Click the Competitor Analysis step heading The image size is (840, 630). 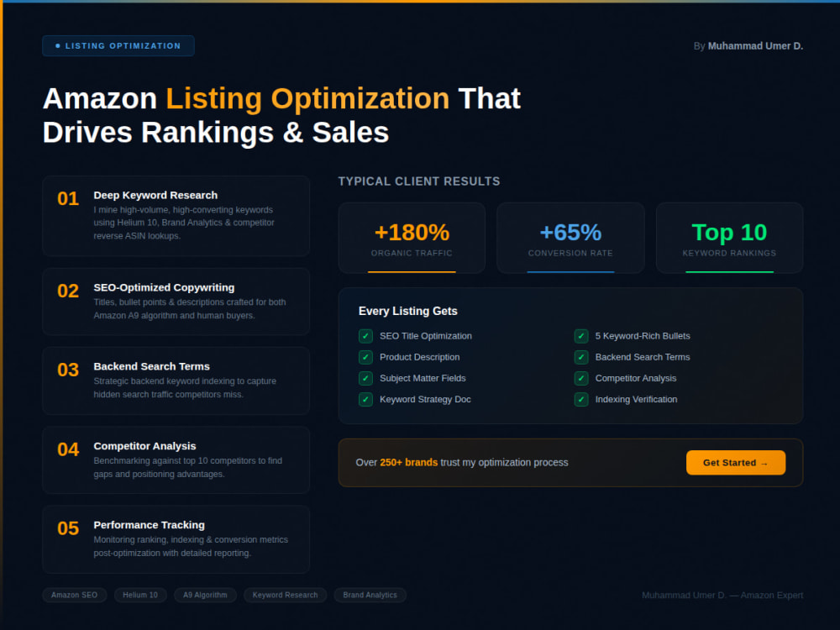144,446
